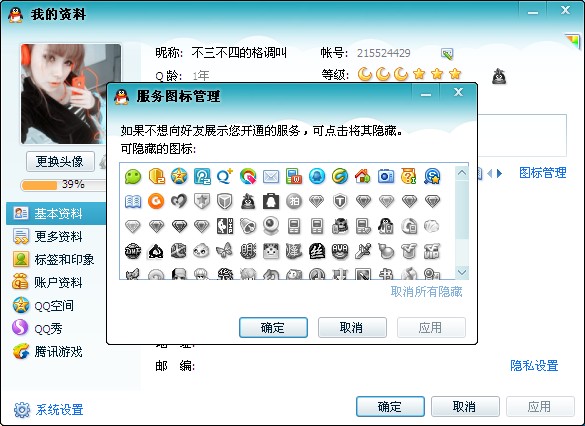Select the red-roof house service icon
The width and height of the screenshot is (585, 426).
click(x=363, y=176)
